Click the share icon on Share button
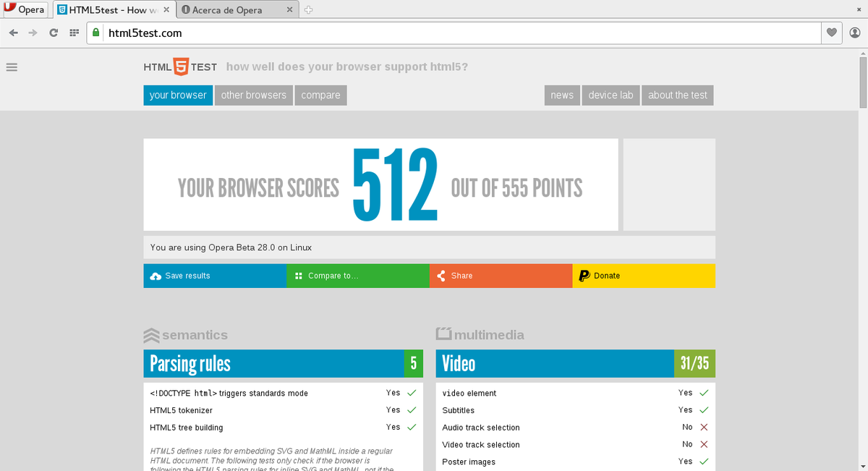 pyautogui.click(x=441, y=276)
